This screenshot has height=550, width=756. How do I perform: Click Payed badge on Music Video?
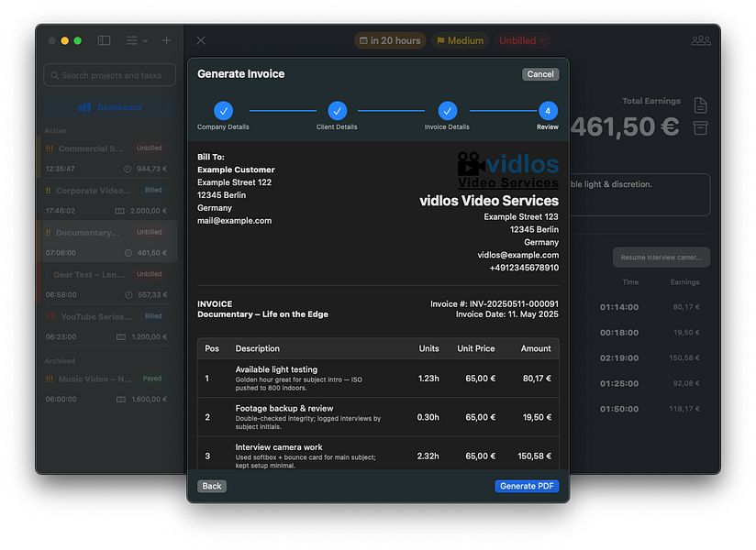click(152, 378)
